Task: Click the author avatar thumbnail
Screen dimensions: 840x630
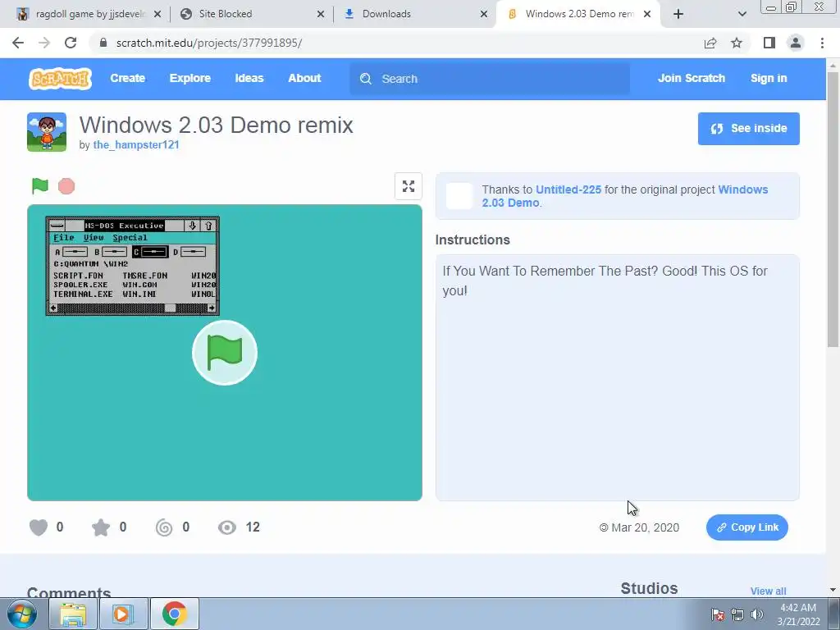Action: [47, 132]
